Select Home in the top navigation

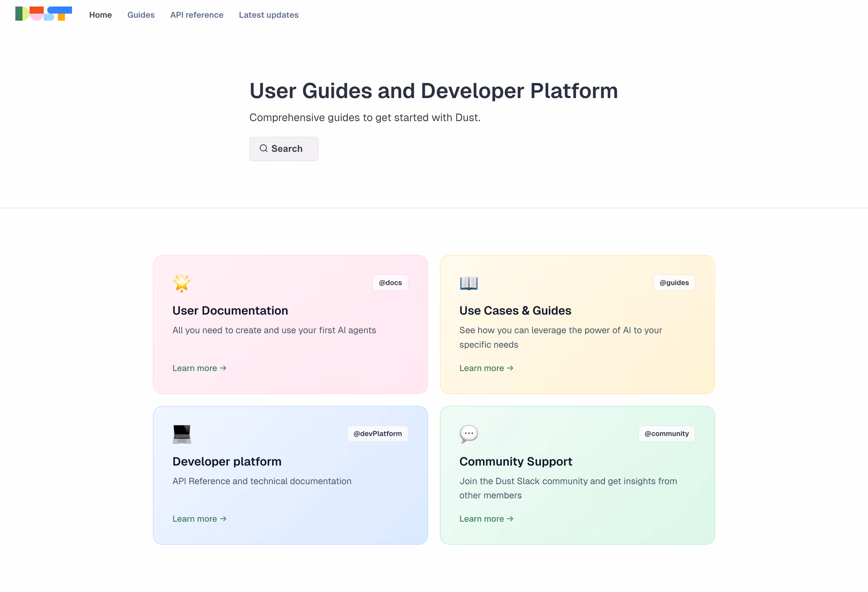100,15
